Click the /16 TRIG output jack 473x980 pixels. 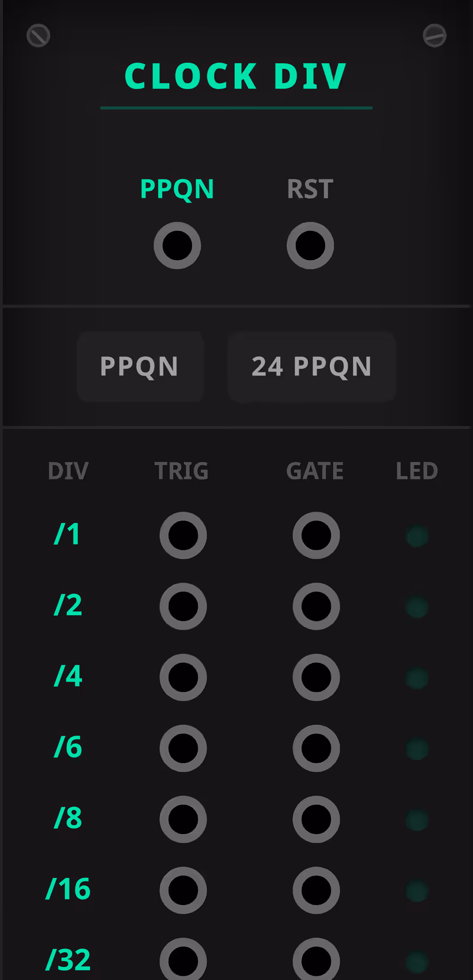click(x=183, y=890)
